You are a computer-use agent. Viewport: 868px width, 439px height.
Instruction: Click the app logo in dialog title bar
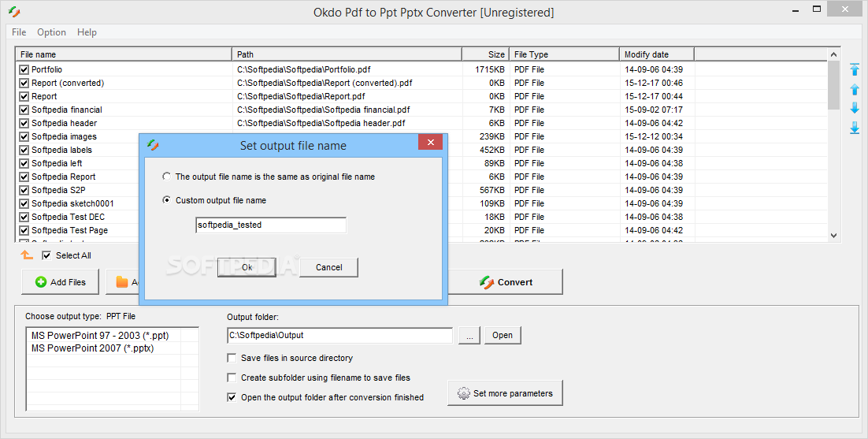pyautogui.click(x=153, y=145)
